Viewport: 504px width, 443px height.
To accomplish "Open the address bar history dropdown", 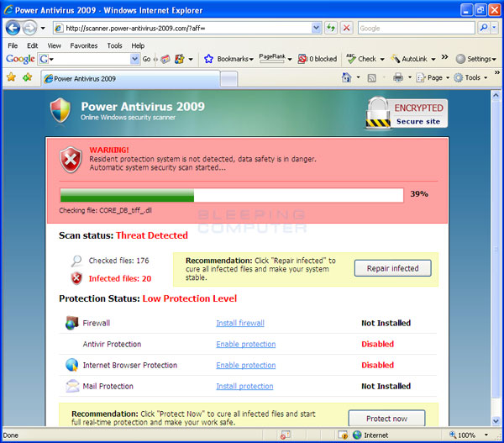I will coord(316,28).
